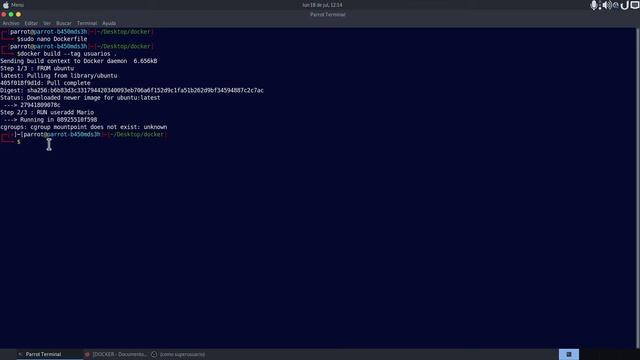Click the 'Running in' container ID line
Screen dimensions: 640x360
pos(50,120)
